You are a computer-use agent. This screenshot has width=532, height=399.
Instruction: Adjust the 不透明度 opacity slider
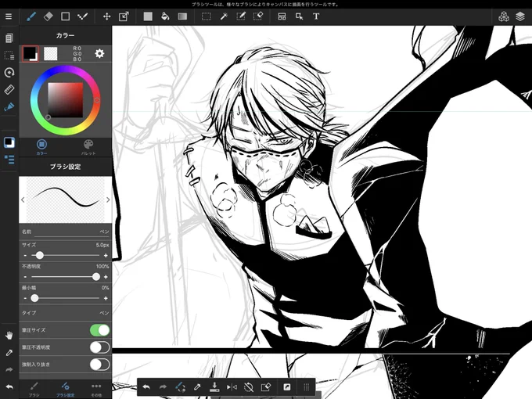[65, 277]
